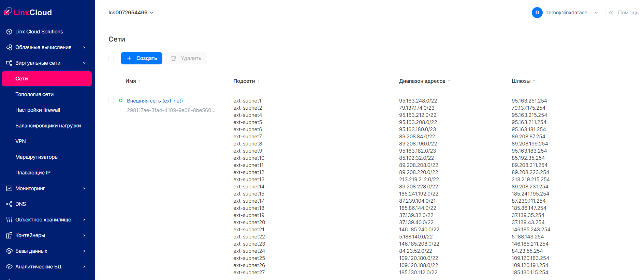Click the DNS nodes icon
Viewport: 644px width, 280px height.
(9, 204)
